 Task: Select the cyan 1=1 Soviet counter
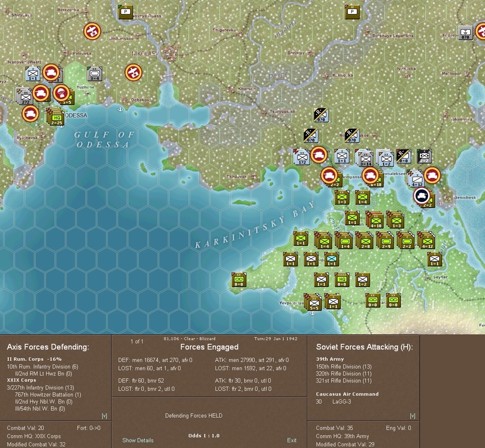[x=332, y=259]
